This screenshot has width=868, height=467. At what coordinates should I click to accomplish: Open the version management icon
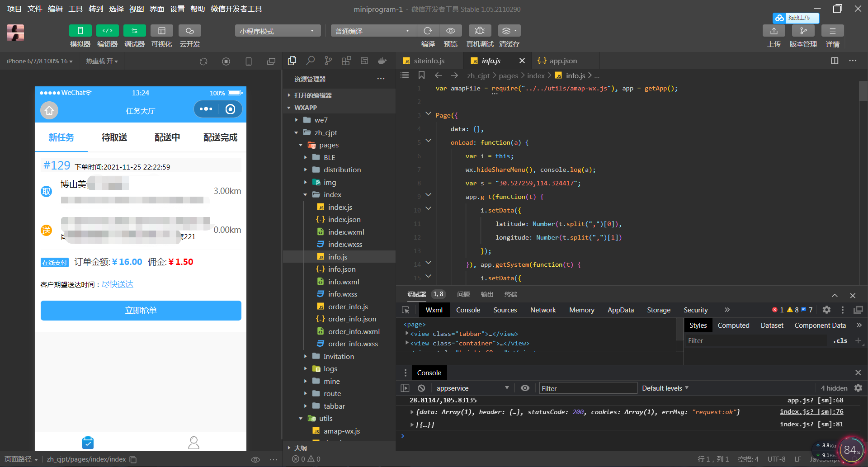pyautogui.click(x=803, y=31)
